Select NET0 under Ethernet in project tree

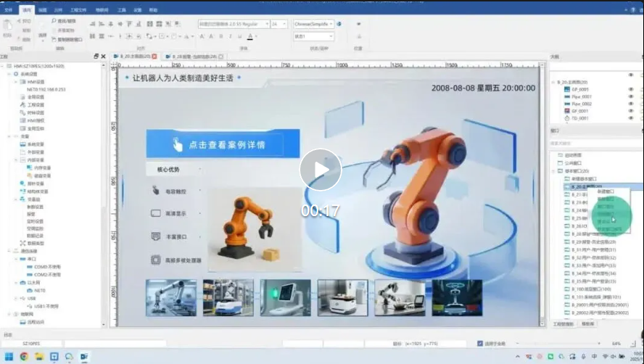pyautogui.click(x=40, y=289)
